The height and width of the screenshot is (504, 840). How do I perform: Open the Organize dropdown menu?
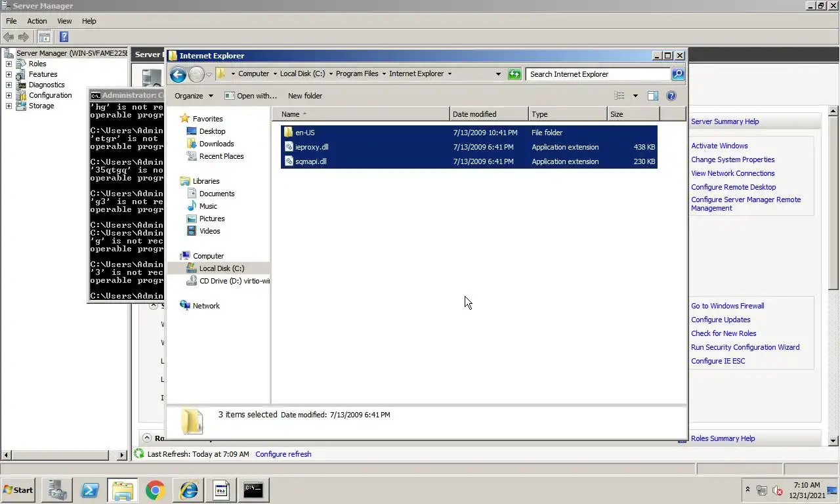point(194,96)
